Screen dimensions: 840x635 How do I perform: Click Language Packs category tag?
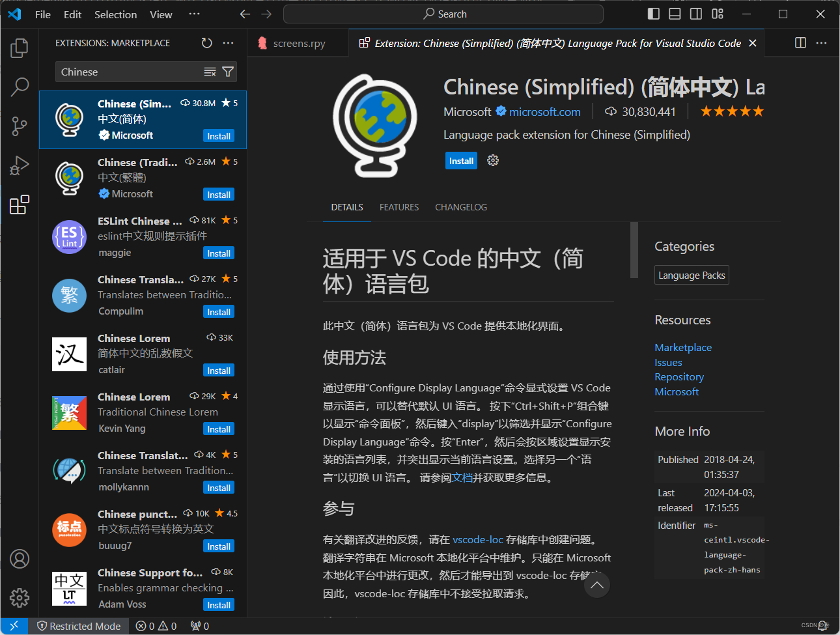pos(692,275)
